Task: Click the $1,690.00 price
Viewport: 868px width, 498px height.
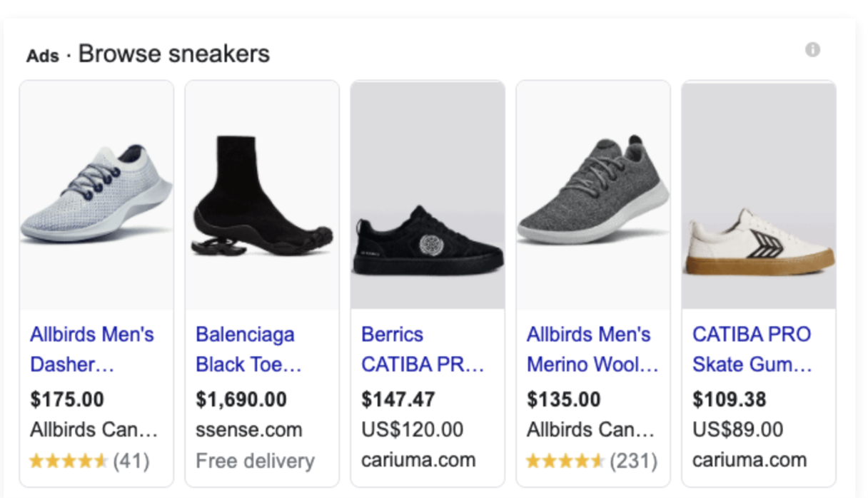Action: coord(241,399)
